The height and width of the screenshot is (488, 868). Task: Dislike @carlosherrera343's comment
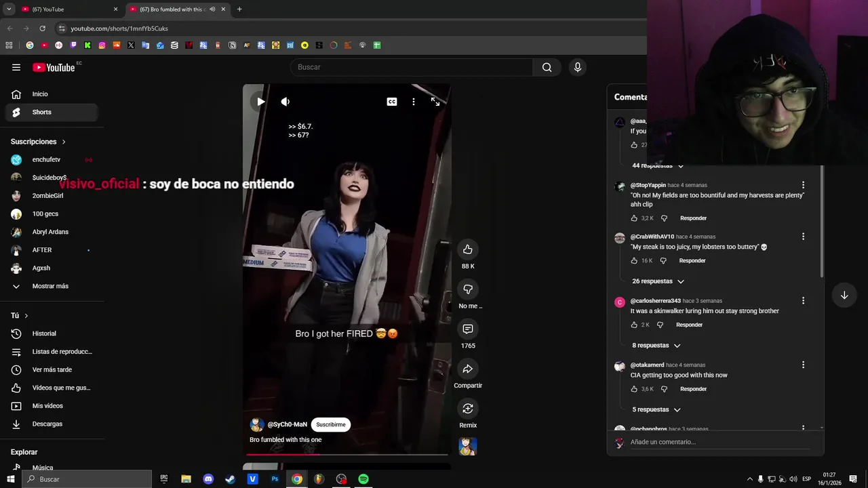[660, 325]
